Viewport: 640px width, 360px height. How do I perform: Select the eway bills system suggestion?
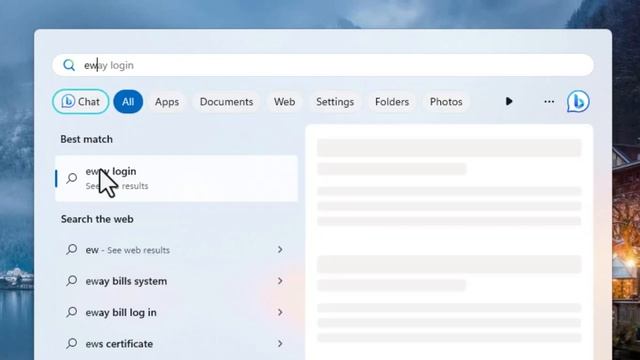[x=176, y=281]
